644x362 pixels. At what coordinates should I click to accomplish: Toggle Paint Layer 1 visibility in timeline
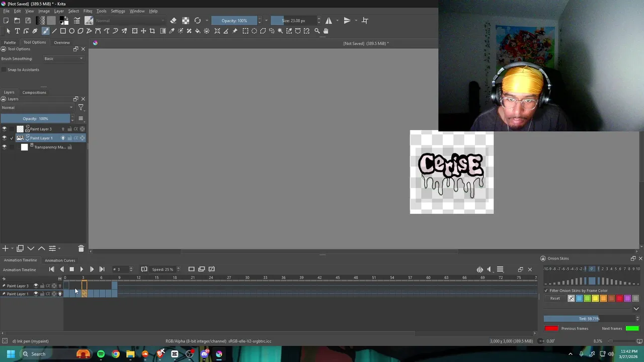(36, 294)
